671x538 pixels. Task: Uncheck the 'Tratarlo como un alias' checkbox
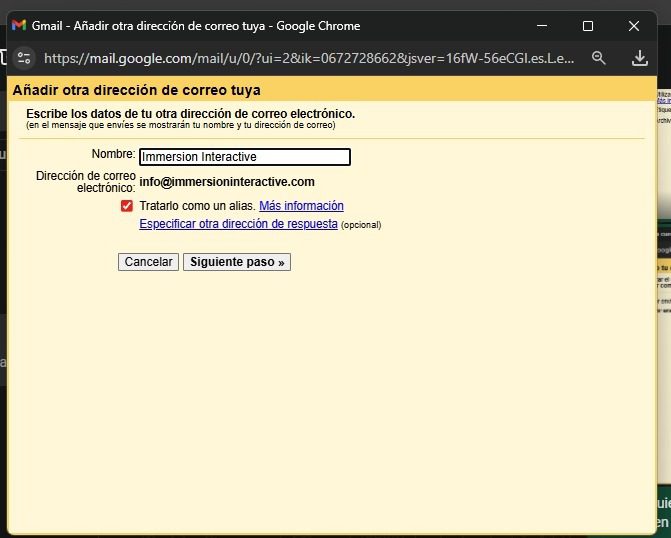[126, 206]
